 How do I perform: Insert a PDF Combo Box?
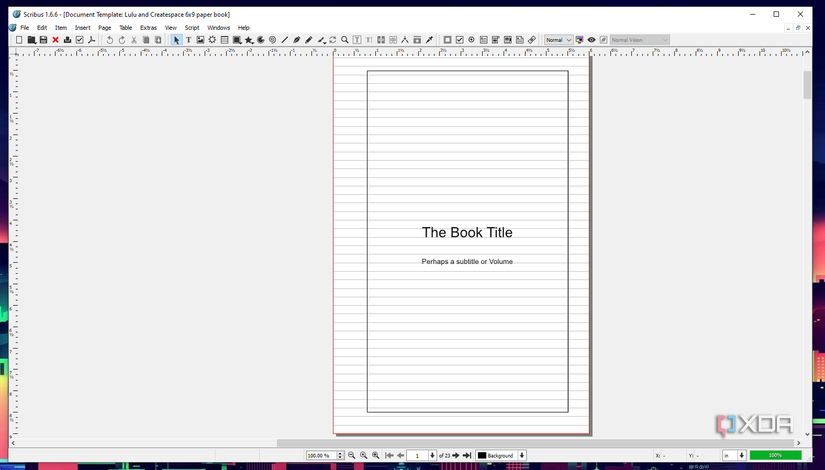point(496,40)
